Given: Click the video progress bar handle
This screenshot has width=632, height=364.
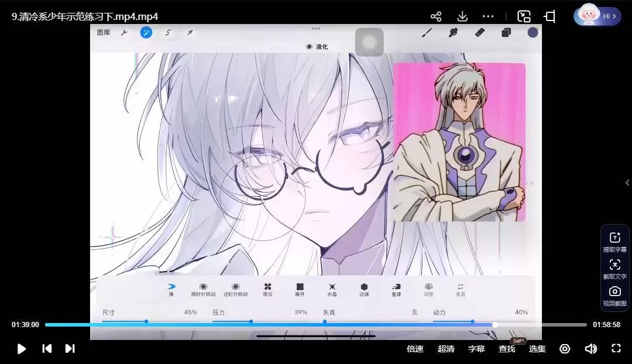Looking at the screenshot, I should pyautogui.click(x=495, y=325).
